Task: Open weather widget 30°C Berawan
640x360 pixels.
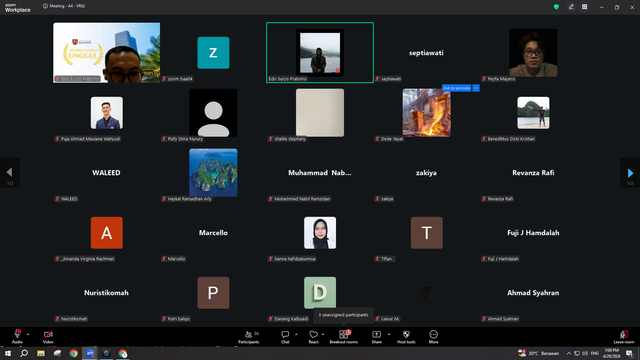Action: tap(538, 353)
